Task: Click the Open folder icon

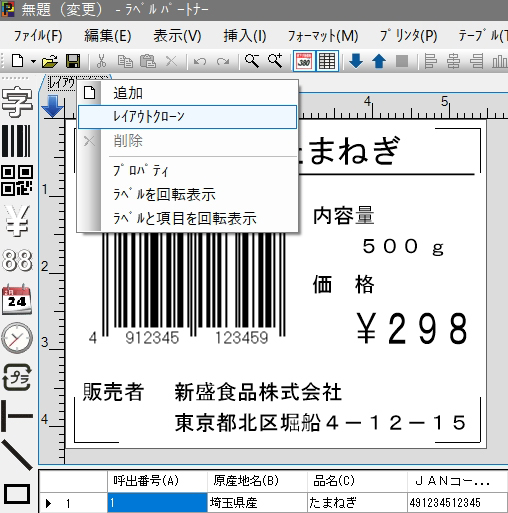Action: (50, 61)
